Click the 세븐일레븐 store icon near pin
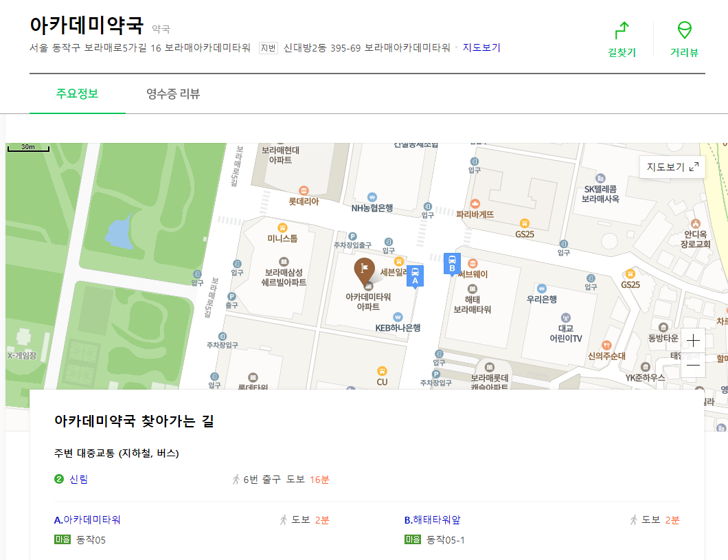 click(x=399, y=262)
